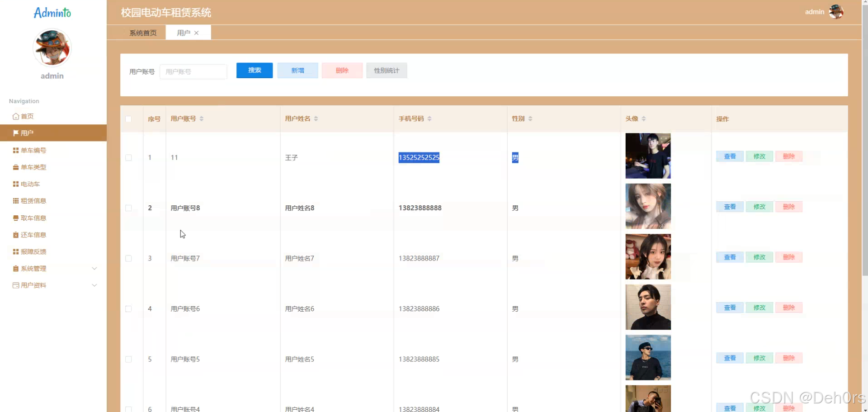Image resolution: width=868 pixels, height=412 pixels.
Task: Open 报障反馈 in the navigation menu
Action: [53, 251]
